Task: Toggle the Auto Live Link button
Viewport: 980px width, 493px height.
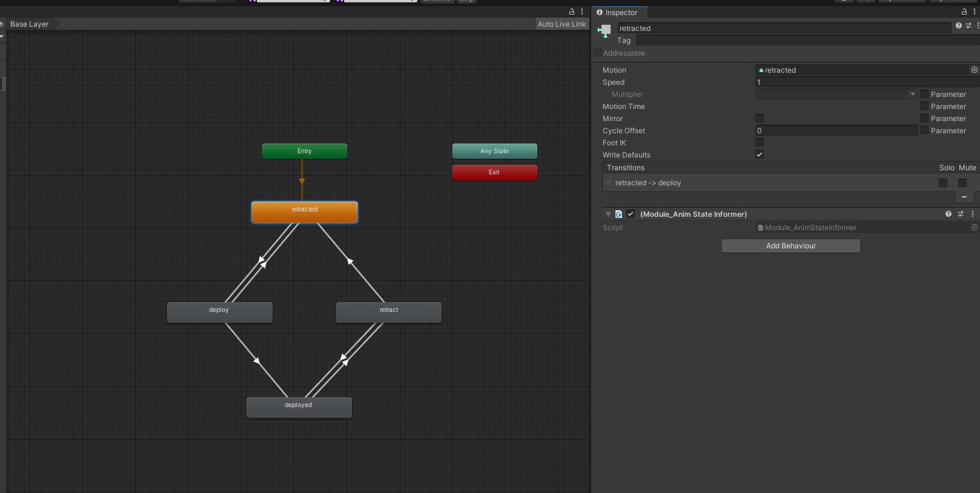Action: 561,24
